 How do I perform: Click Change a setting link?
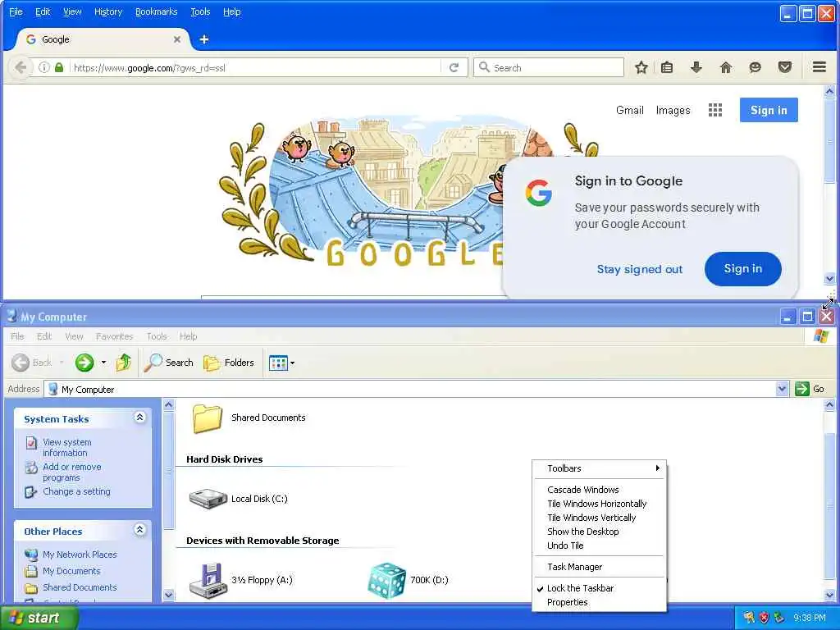76,491
